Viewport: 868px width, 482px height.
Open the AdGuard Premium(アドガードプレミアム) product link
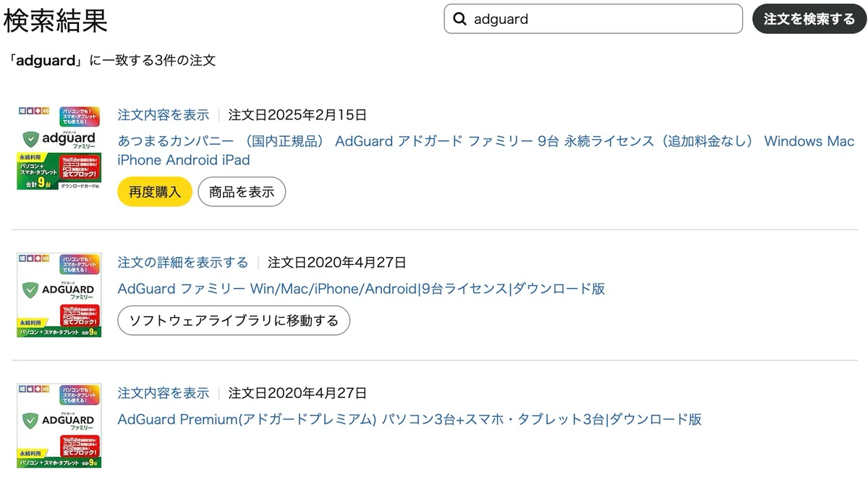point(409,419)
